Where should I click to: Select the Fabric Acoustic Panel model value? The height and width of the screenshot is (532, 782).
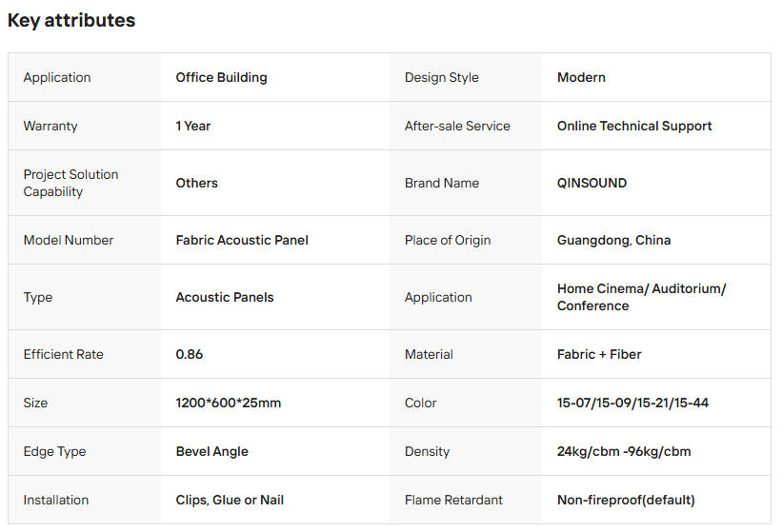[242, 240]
